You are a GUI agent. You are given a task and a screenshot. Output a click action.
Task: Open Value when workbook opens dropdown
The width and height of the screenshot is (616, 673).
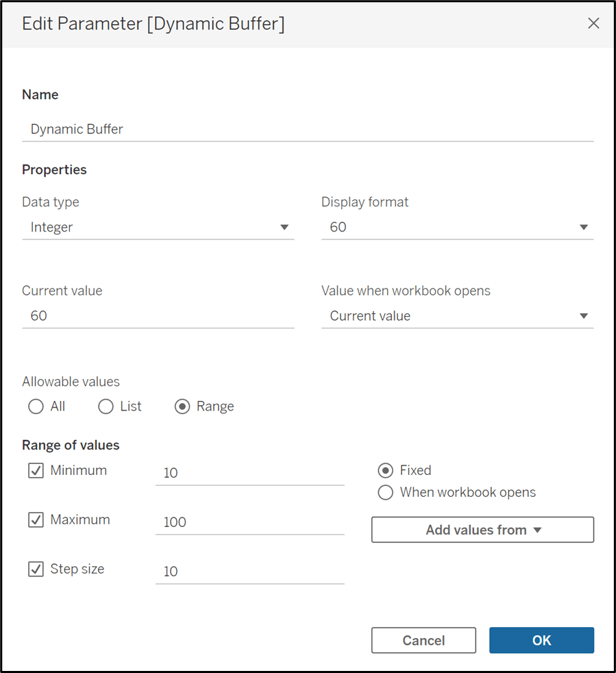(458, 316)
